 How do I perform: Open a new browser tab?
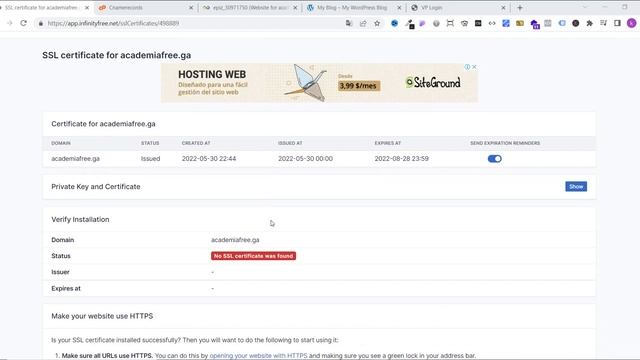520,8
